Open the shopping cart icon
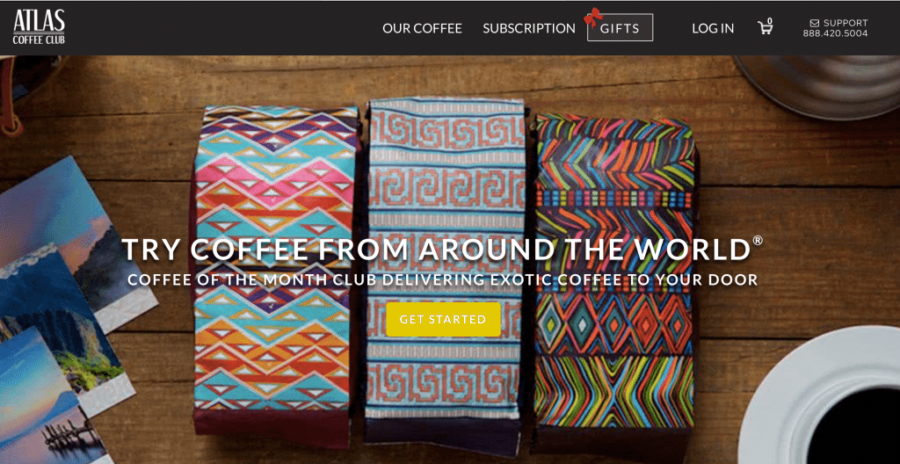 pos(765,28)
